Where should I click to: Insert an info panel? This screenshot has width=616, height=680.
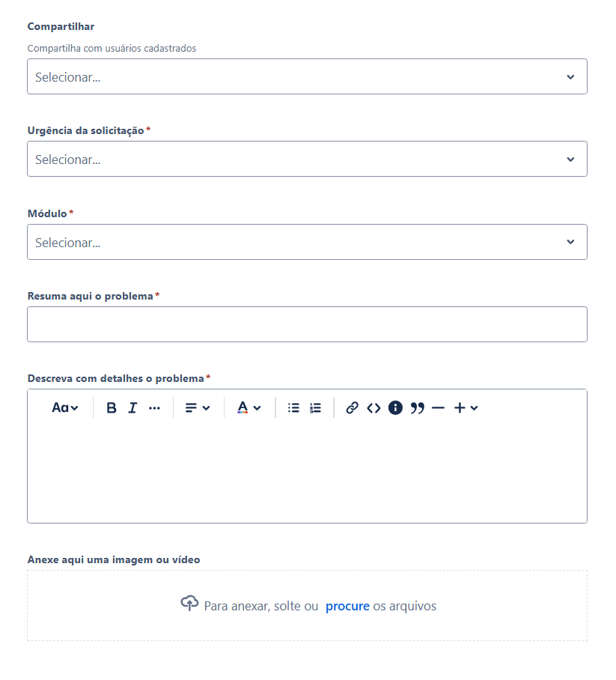[395, 407]
